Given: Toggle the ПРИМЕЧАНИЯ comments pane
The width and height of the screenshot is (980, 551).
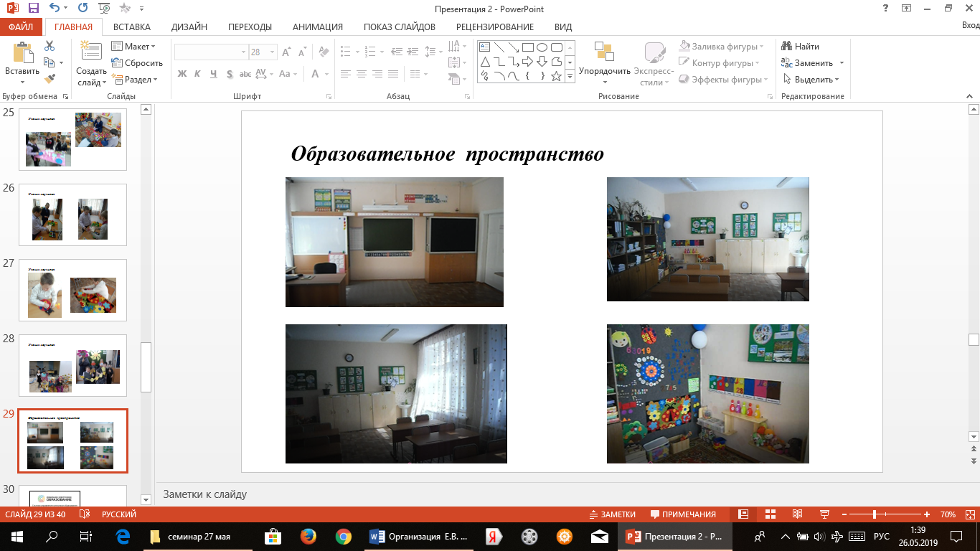Looking at the screenshot, I should (683, 514).
